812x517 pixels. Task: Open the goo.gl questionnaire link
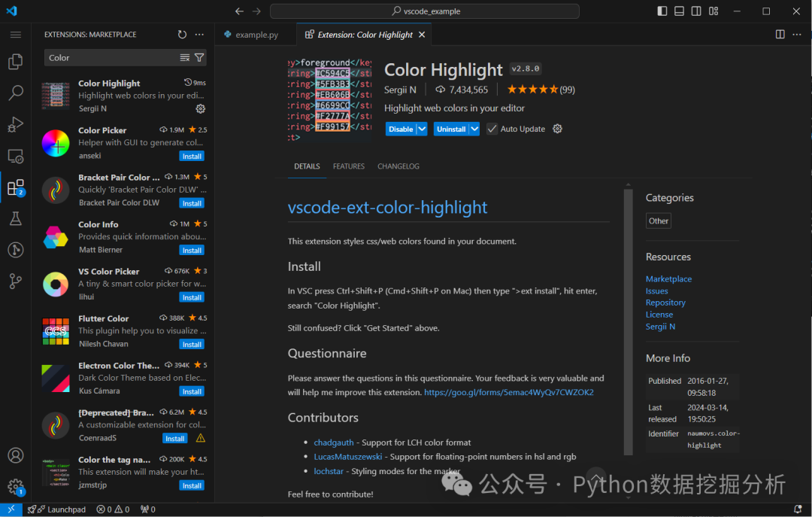click(x=508, y=393)
